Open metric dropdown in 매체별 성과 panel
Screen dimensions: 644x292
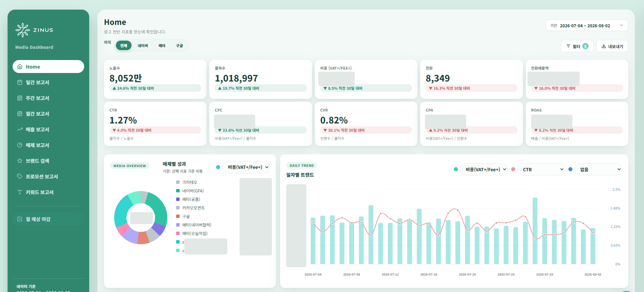tap(246, 167)
